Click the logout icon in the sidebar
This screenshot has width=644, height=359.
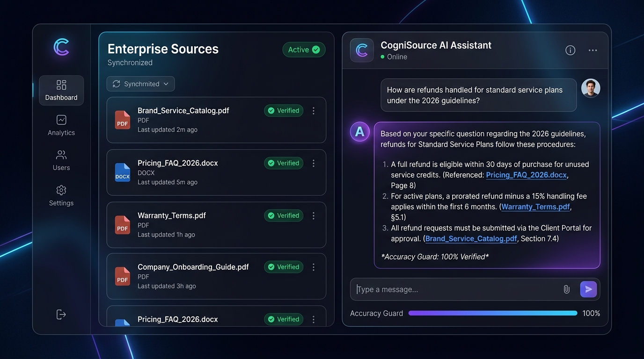coord(61,315)
